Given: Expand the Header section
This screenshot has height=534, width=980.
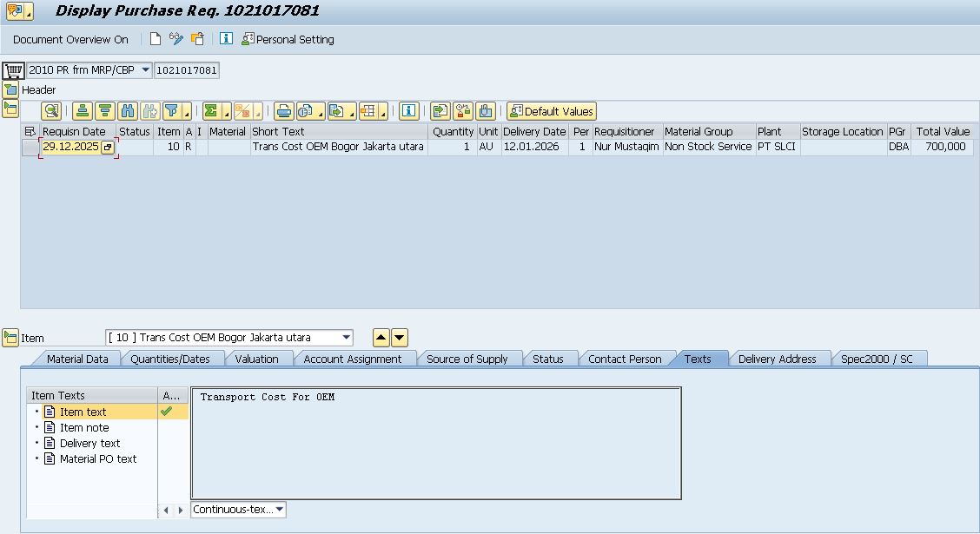Looking at the screenshot, I should click(x=10, y=89).
